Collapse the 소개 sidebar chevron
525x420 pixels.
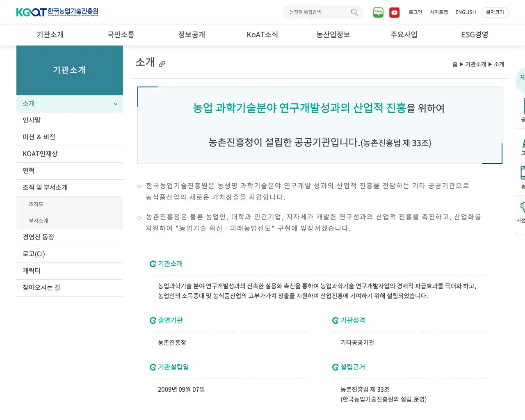pyautogui.click(x=116, y=104)
